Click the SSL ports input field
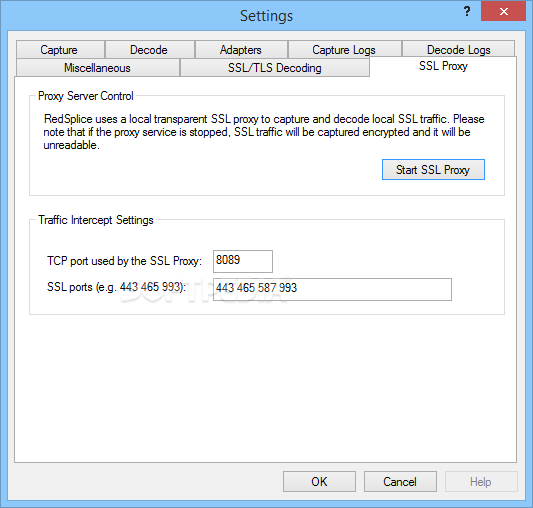This screenshot has height=508, width=533. coord(332,289)
